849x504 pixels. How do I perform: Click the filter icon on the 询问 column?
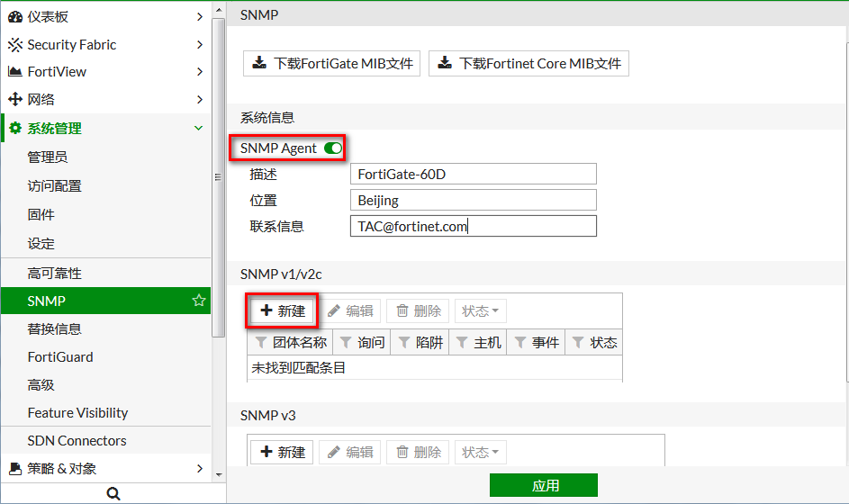click(x=346, y=342)
